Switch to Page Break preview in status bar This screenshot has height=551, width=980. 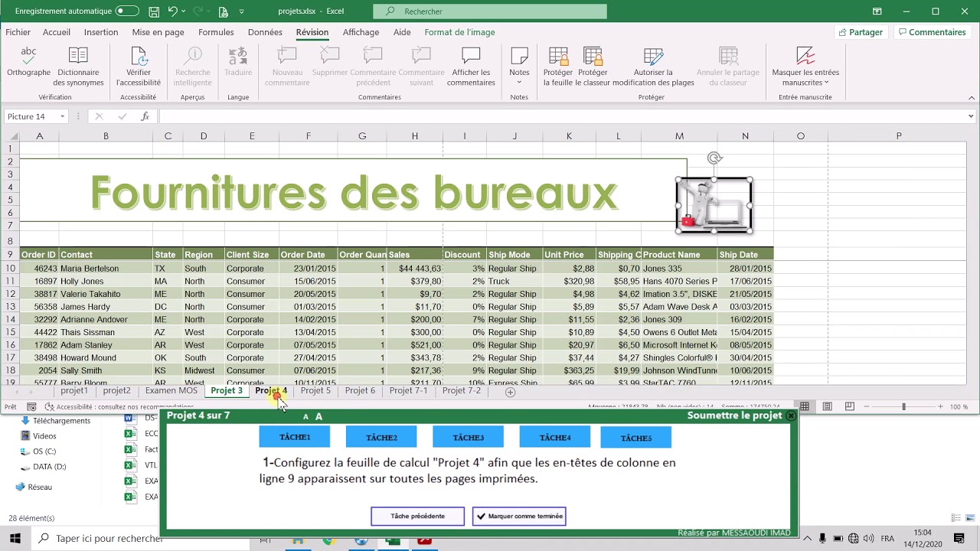[x=849, y=406]
